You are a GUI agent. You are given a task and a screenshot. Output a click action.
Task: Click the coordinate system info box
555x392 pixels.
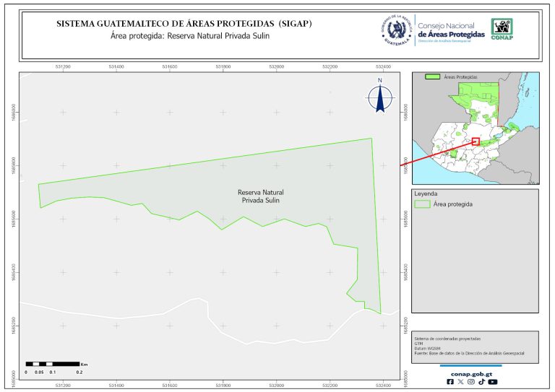475,345
